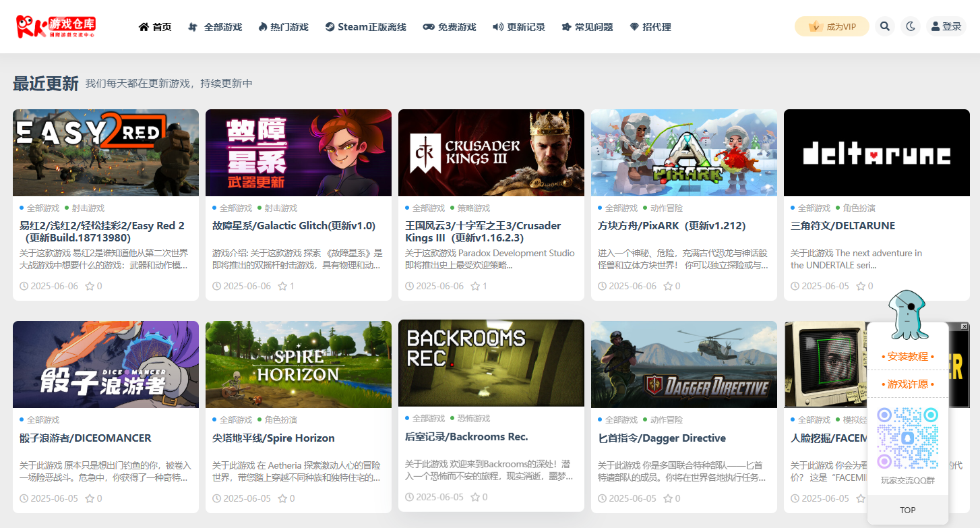Click 最近更新 section heading
Viewport: 980px width, 528px height.
click(46, 84)
